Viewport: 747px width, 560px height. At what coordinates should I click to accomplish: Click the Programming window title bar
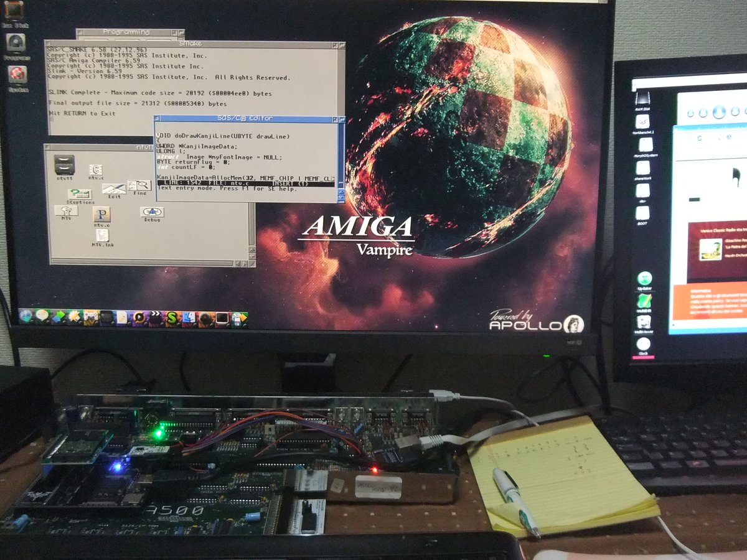(130, 32)
